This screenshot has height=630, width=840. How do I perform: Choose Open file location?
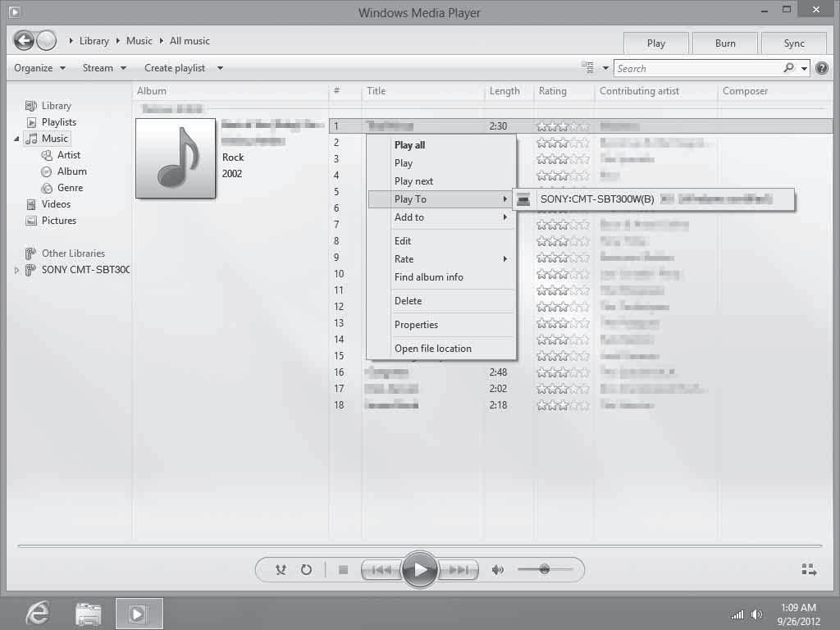[x=441, y=349]
